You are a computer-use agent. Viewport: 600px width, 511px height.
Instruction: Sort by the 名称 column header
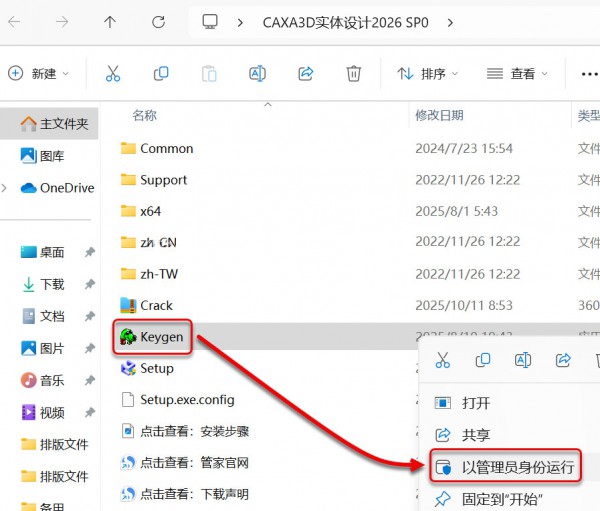click(144, 115)
